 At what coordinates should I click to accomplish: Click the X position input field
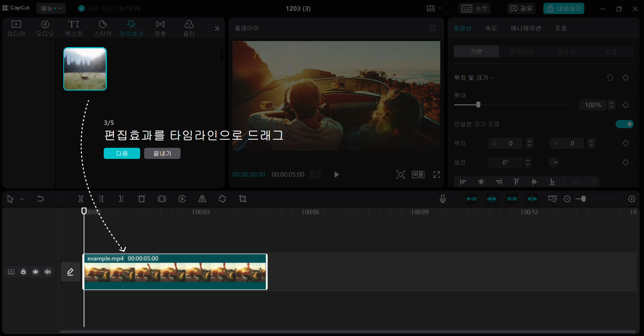(505, 143)
